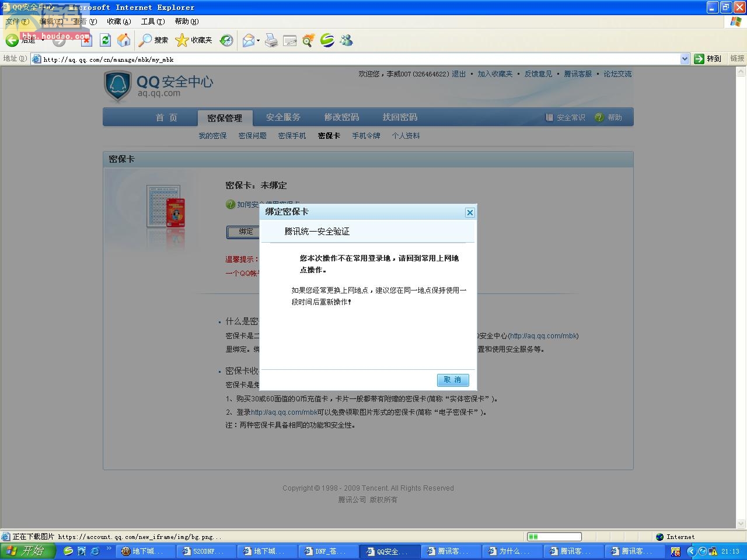747x560 pixels.
Task: Open the 查看(V) menu
Action: point(85,22)
